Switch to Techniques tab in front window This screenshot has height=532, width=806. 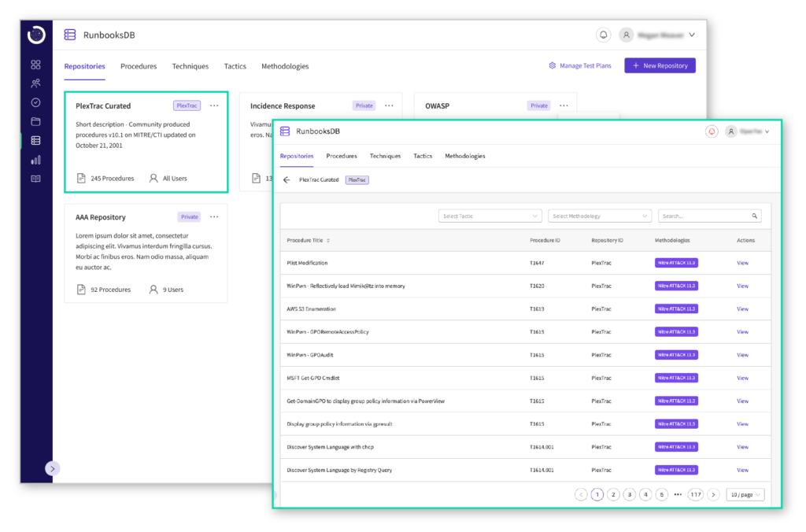click(385, 156)
